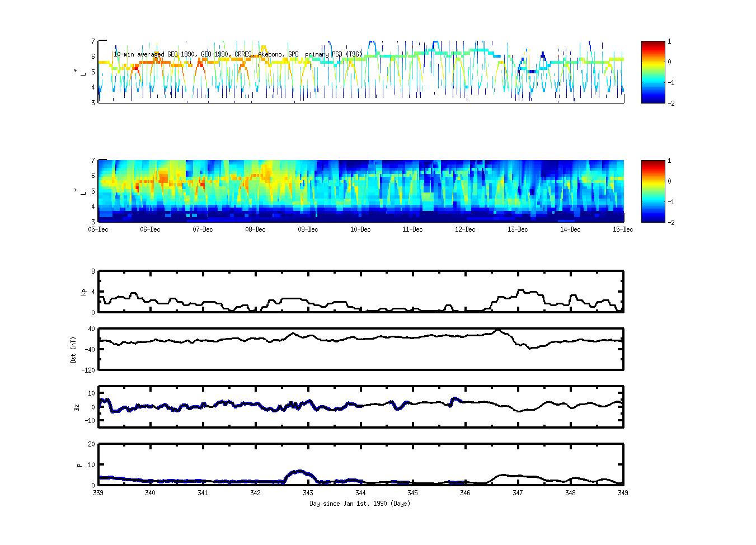Click the Bz bump just before day 346
This screenshot has height=545, width=756.
[456, 399]
